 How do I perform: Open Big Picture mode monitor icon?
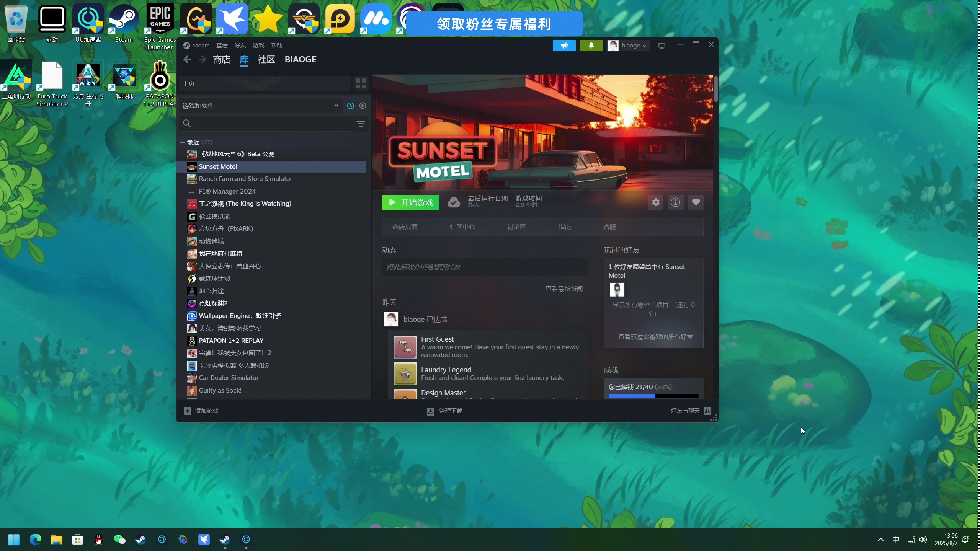pyautogui.click(x=662, y=46)
